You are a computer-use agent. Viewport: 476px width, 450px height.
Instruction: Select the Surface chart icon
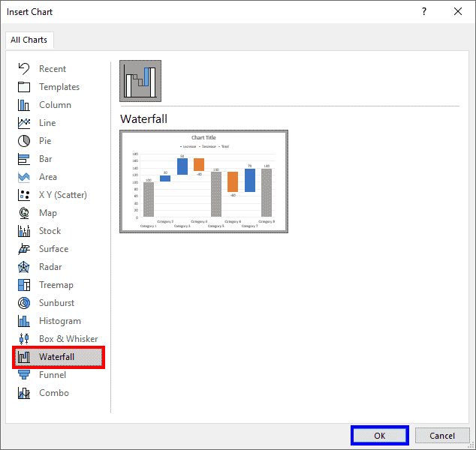point(24,249)
